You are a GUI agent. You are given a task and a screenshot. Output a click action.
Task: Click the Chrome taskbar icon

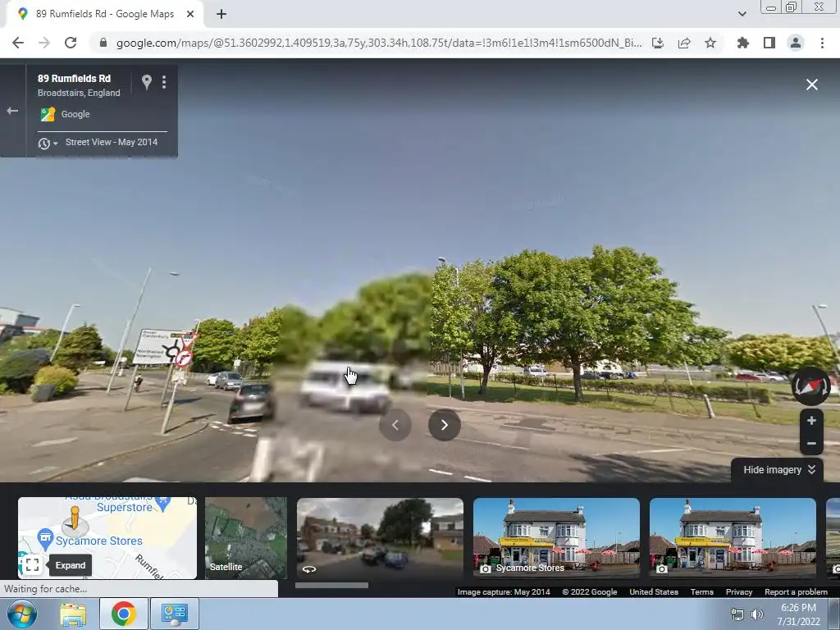pos(124,614)
